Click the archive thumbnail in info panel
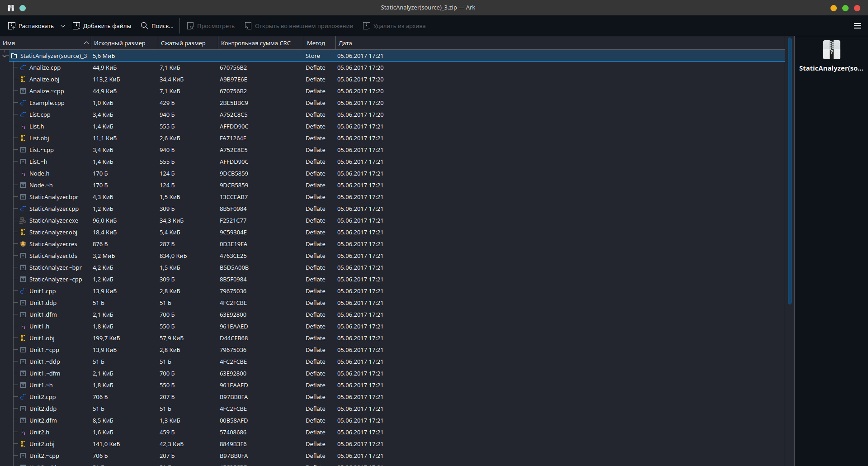Image resolution: width=868 pixels, height=466 pixels. 831,50
